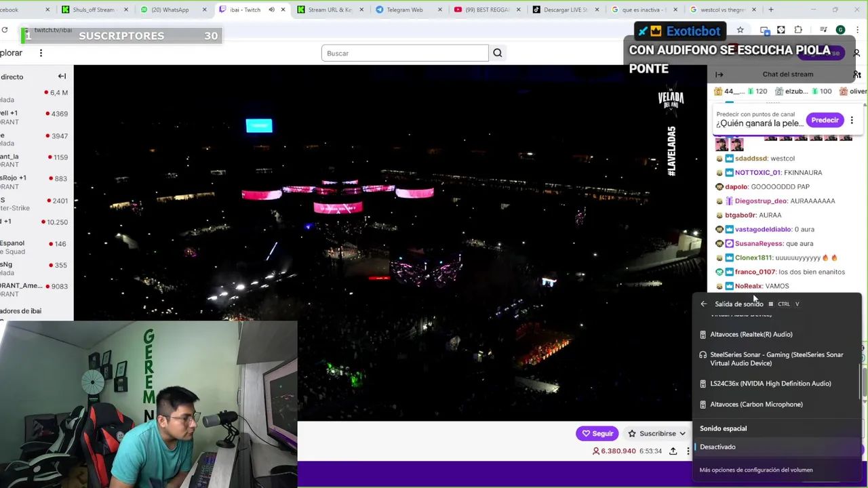Open sidebar channel with 2401 viewers
Viewport: 868px width, 488px height.
(x=35, y=204)
